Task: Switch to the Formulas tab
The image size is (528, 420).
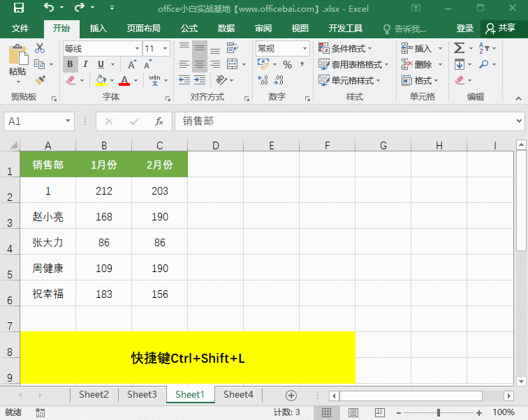Action: 189,29
